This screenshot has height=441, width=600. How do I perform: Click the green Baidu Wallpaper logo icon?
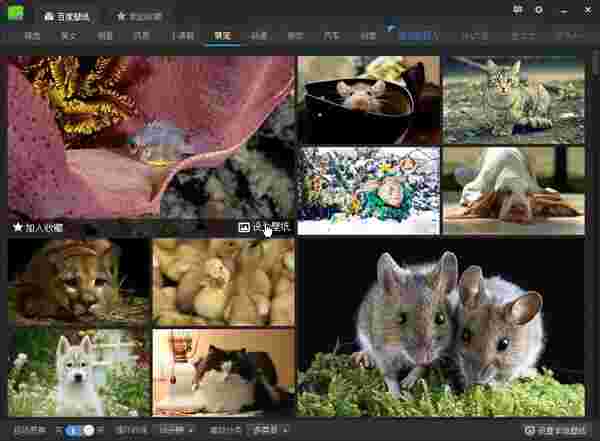(15, 15)
